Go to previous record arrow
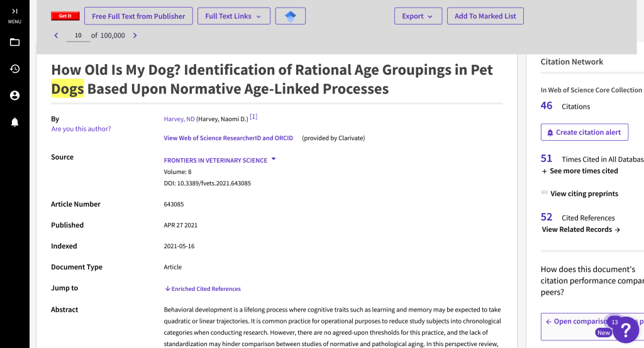Viewport: 644px width, 348px height. (x=56, y=35)
